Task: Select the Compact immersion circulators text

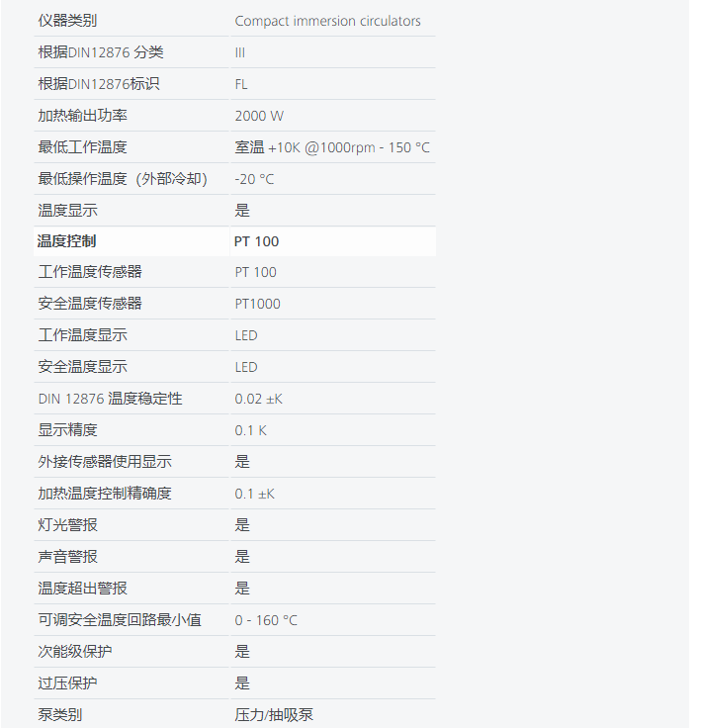Action: click(x=327, y=21)
